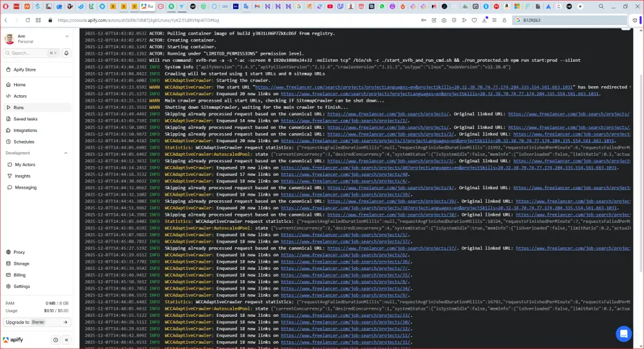Click the browser snapshot camera icon
The width and height of the screenshot is (644, 349).
pos(444,20)
